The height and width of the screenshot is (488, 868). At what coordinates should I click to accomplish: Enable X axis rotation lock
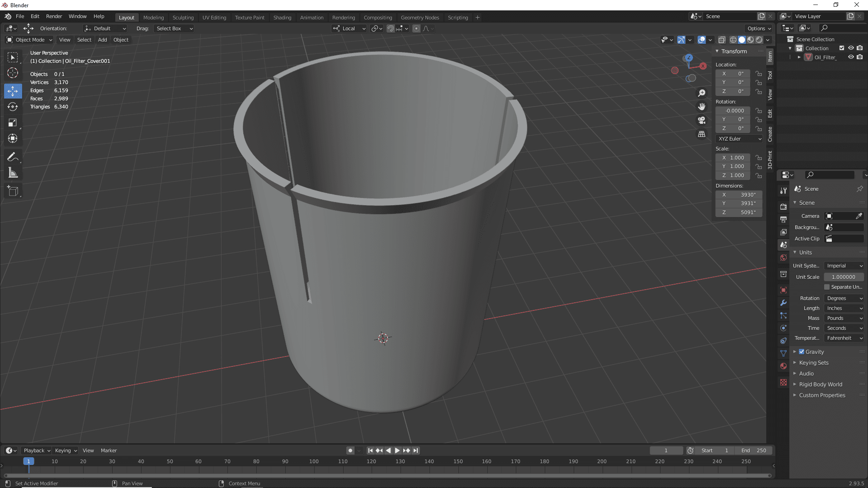[x=759, y=110]
